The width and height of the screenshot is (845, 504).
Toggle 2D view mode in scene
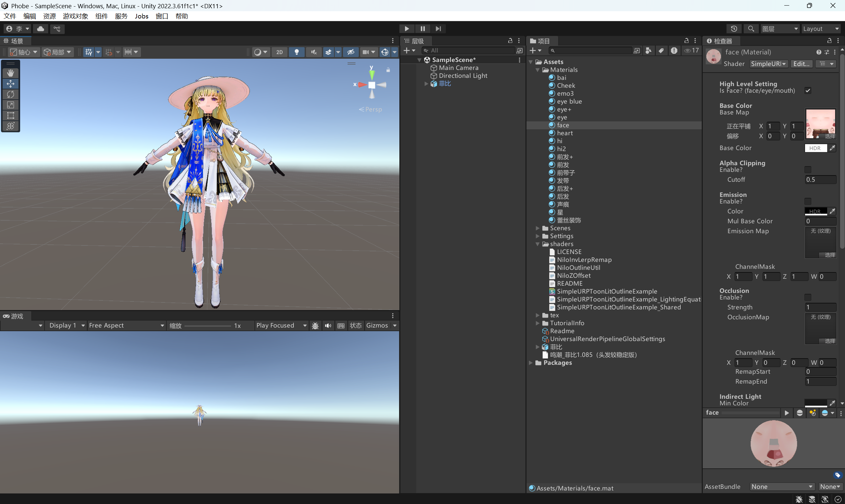click(x=279, y=52)
